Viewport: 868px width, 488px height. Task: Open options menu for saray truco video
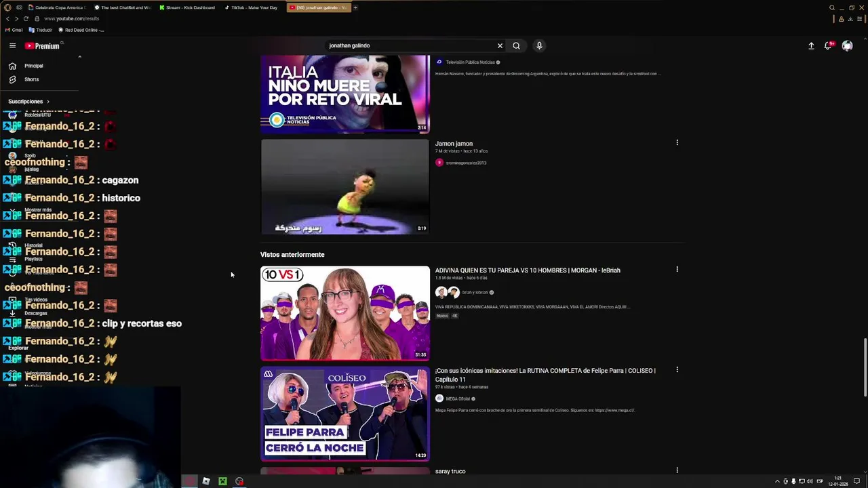tap(677, 470)
